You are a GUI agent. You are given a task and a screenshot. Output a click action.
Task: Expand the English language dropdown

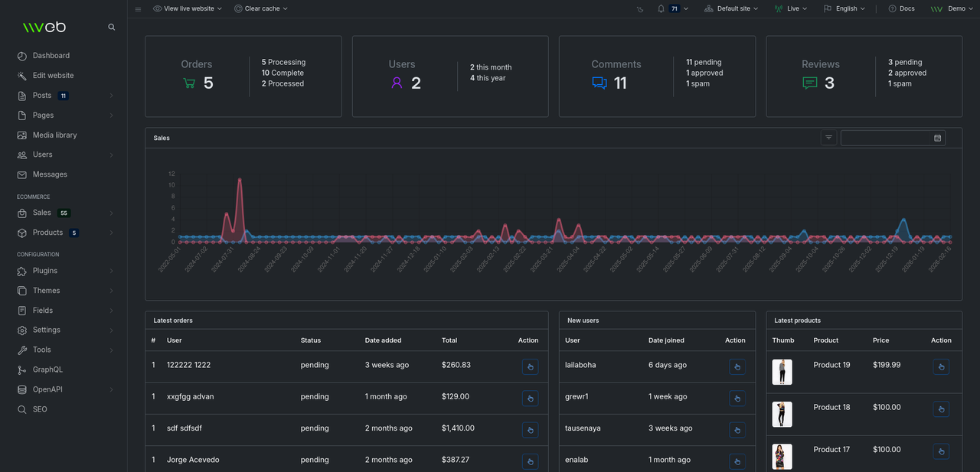pyautogui.click(x=844, y=8)
